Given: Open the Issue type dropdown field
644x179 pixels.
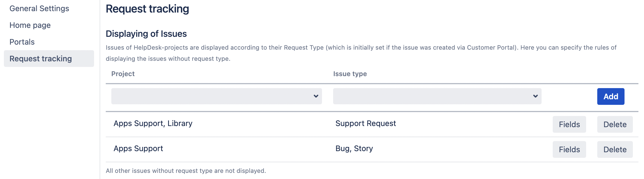Looking at the screenshot, I should coord(431,96).
